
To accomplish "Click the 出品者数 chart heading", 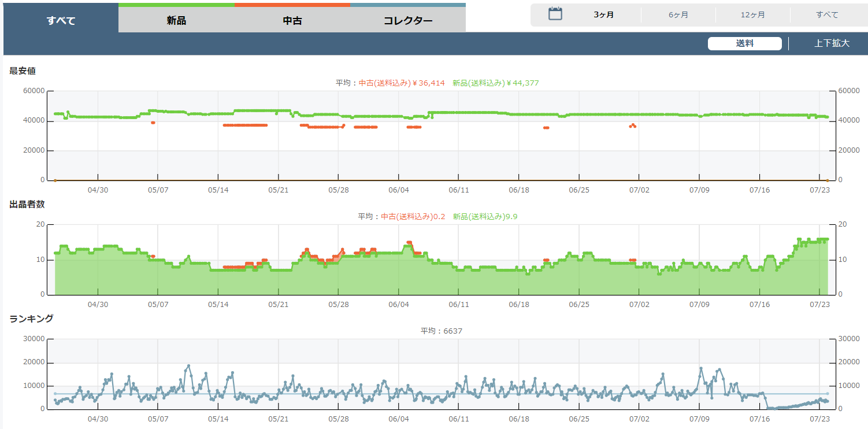I will point(27,204).
